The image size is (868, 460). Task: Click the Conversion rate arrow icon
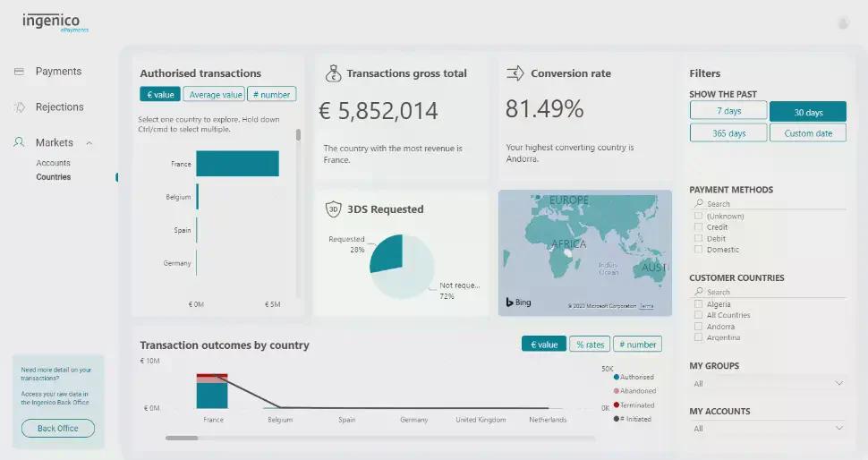click(515, 73)
